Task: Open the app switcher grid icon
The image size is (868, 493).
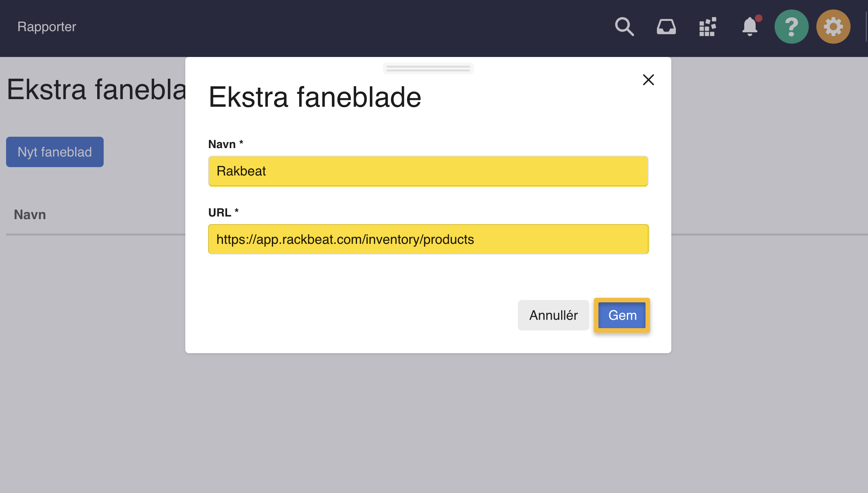Action: pyautogui.click(x=708, y=27)
